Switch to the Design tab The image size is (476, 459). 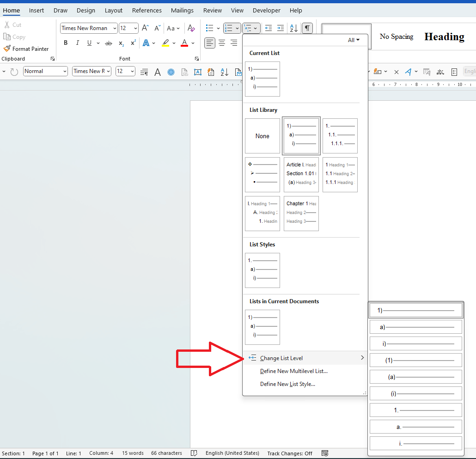click(85, 10)
